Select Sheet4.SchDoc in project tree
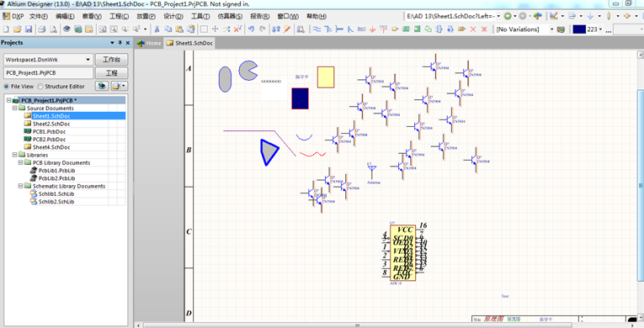 tap(51, 147)
